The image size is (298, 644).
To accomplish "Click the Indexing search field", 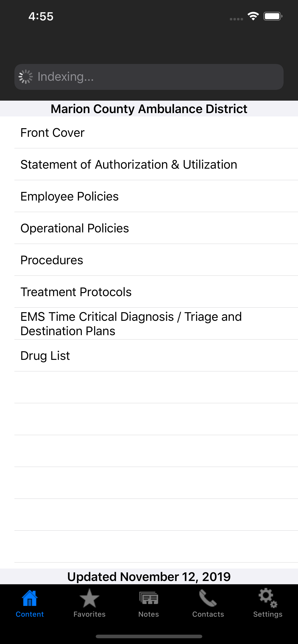I will pos(149,77).
